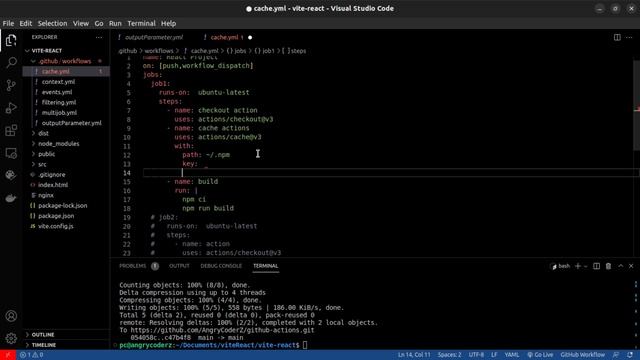Start Go Live server
The width and height of the screenshot is (640, 360).
point(540,355)
